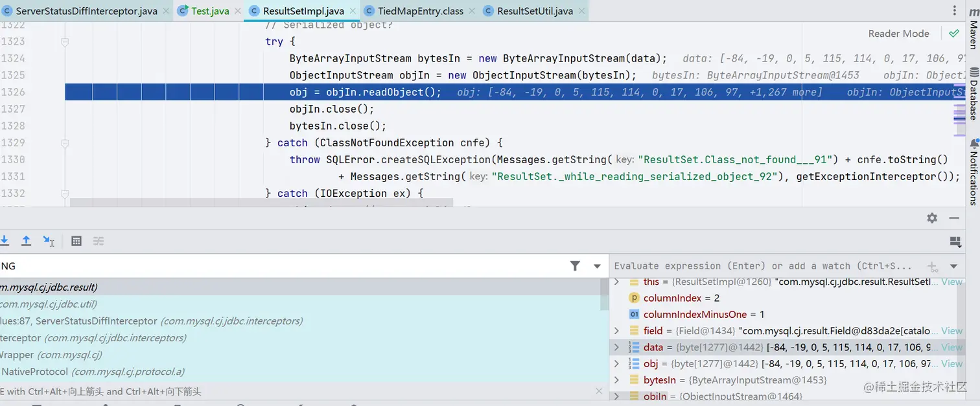Click the green inspection checkmark icon
This screenshot has height=406, width=980.
(x=953, y=34)
